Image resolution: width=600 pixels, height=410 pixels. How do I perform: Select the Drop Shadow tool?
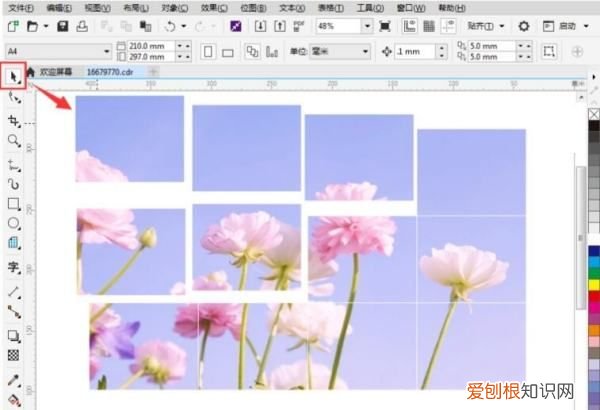14,336
